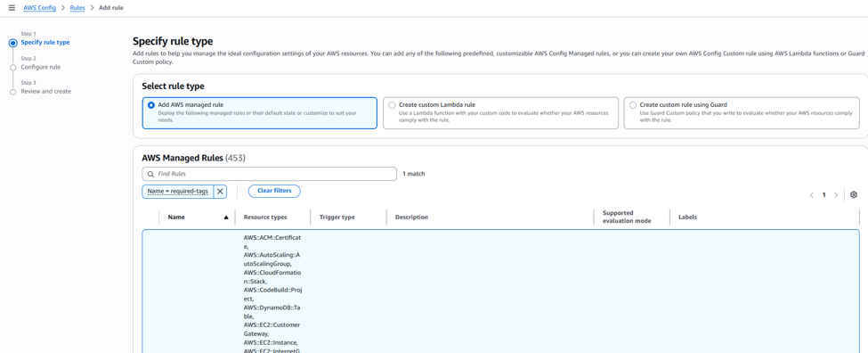Go to AWS Config breadcrumb
868x353 pixels.
39,8
